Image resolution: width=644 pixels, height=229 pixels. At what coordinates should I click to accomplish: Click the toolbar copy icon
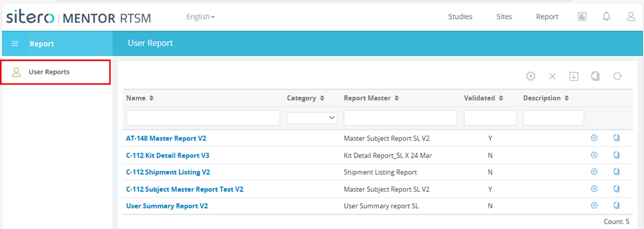point(596,76)
